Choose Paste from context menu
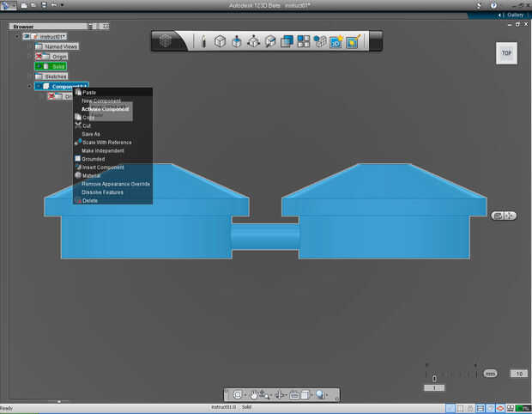 pos(89,93)
